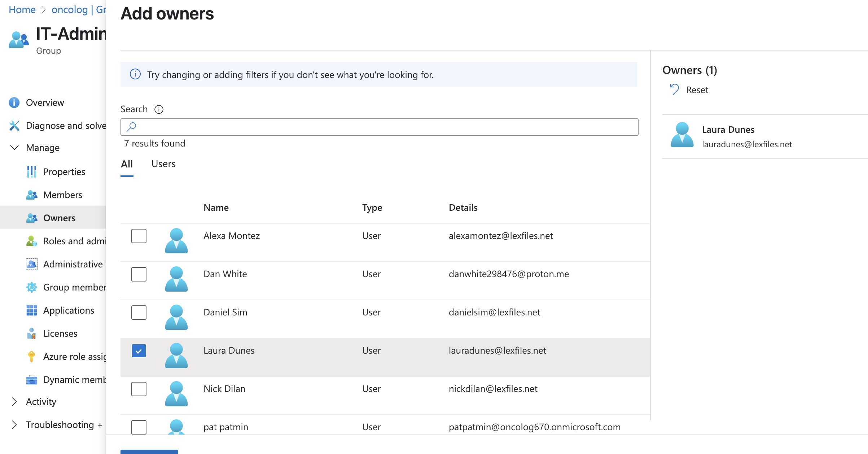Expand the Troubleshooting section chevron
Viewport: 868px width, 454px height.
[14, 425]
